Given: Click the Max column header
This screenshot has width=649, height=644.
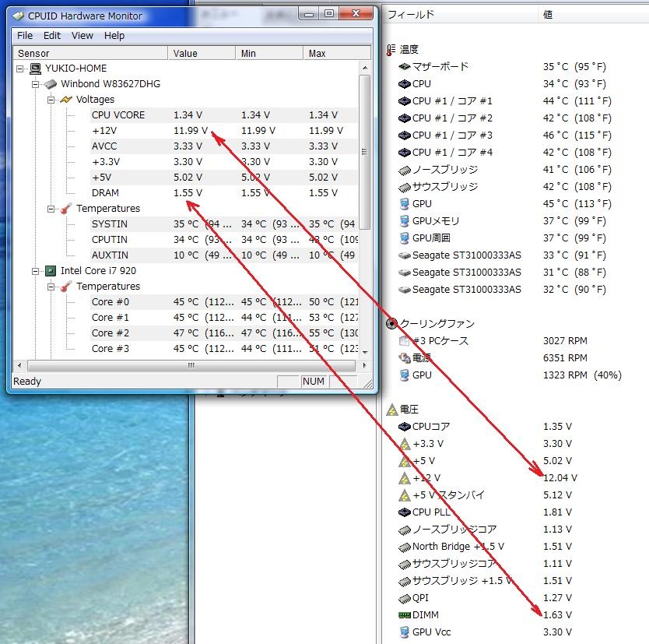Looking at the screenshot, I should (337, 54).
